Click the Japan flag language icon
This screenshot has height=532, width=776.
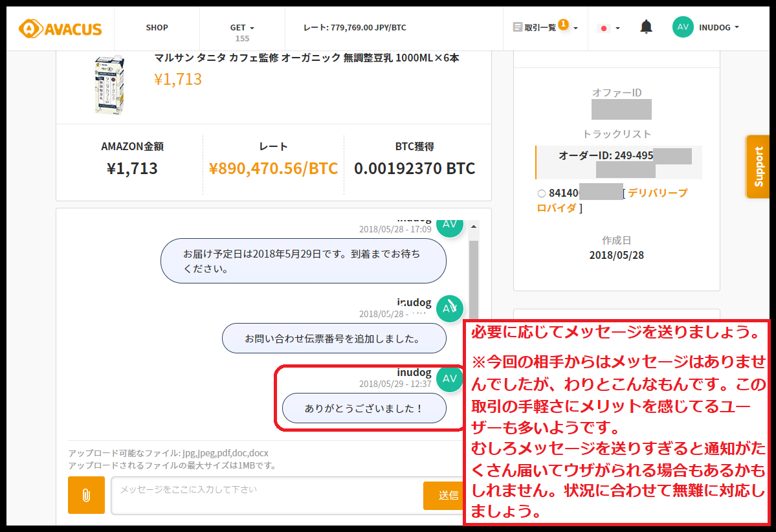(604, 28)
